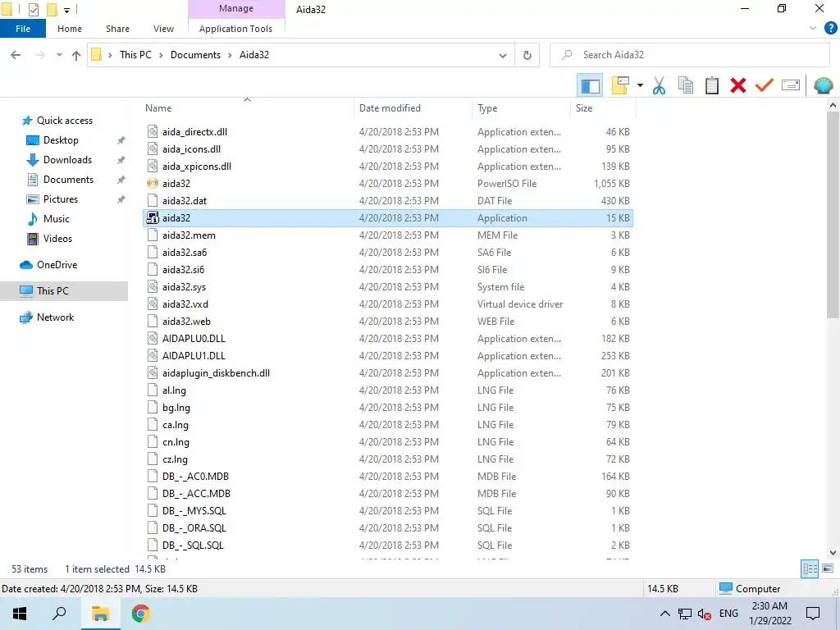Delete with the red X icon

738,85
